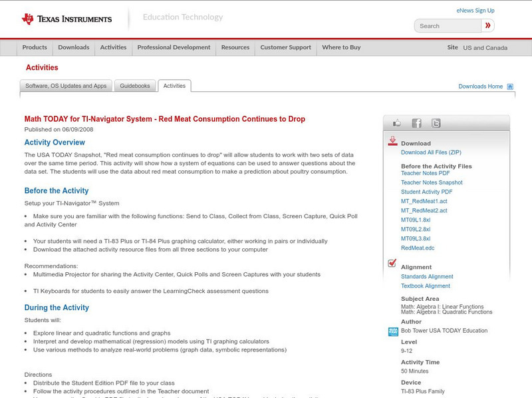Image resolution: width=532 pixels, height=398 pixels.
Task: Switch to Software, OS Updates and Apps tab
Action: point(66,86)
